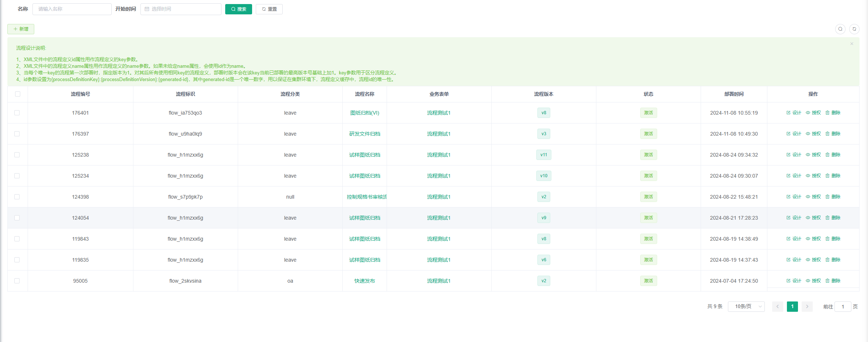Check the row checkbox for 176401

pos(17,113)
